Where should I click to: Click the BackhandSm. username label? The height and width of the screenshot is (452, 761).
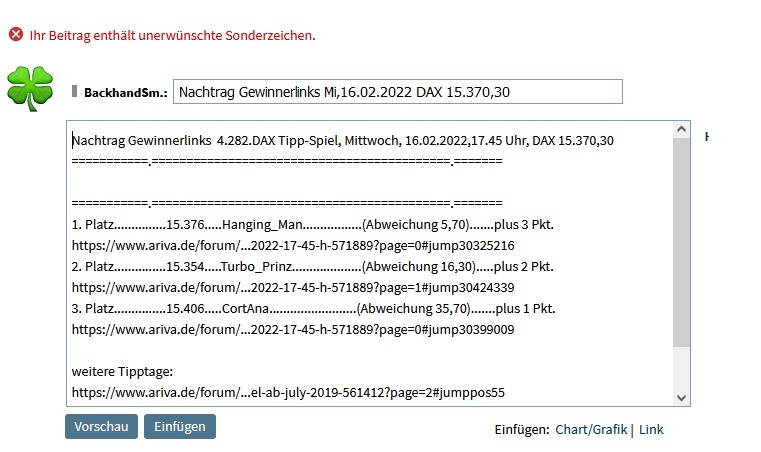pos(124,92)
